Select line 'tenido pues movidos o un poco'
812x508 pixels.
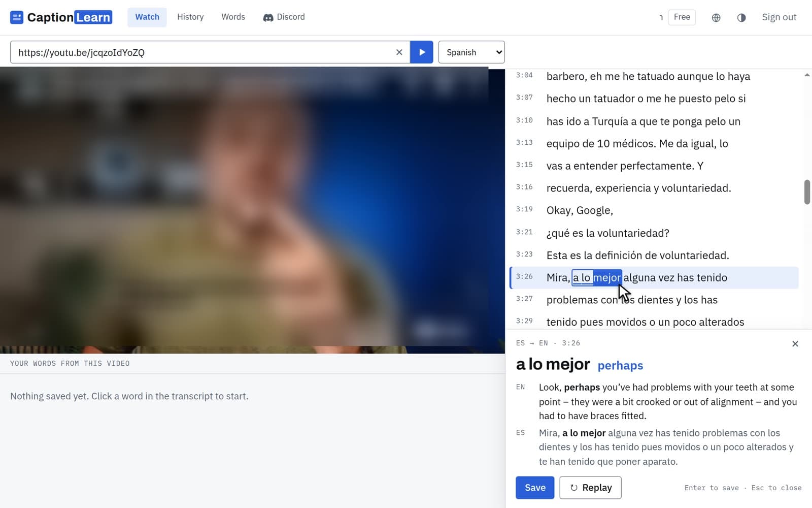pos(654,322)
